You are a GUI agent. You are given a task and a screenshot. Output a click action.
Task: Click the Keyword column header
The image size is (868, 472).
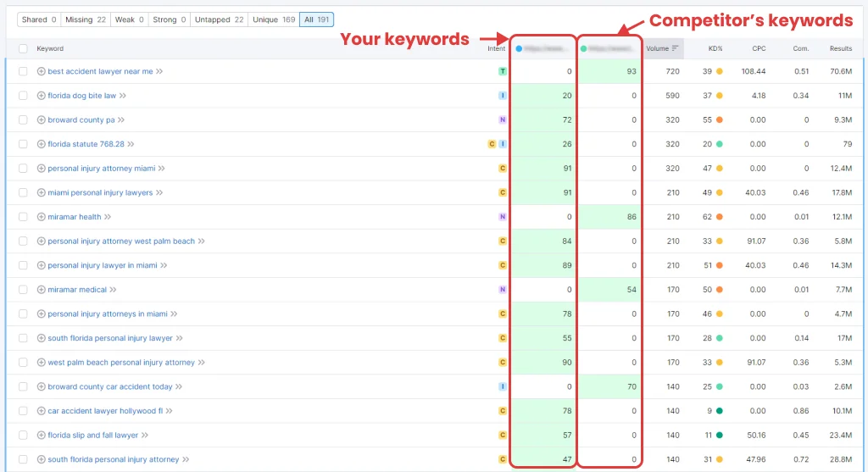tap(50, 48)
